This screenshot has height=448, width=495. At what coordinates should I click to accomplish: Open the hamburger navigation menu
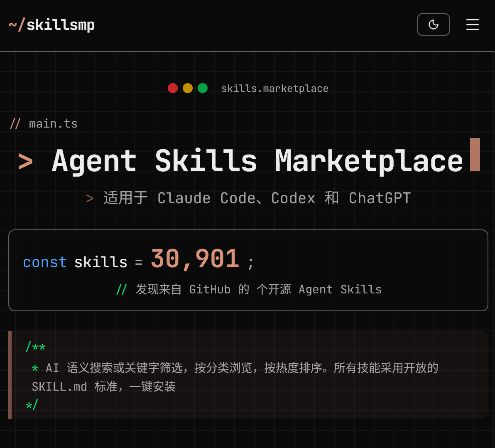472,25
